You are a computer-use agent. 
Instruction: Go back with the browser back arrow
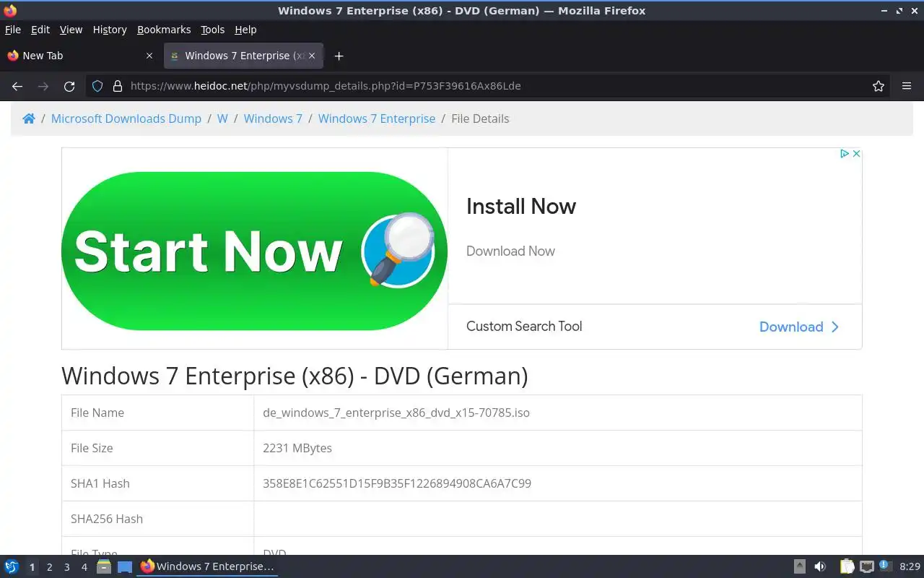[x=17, y=86]
